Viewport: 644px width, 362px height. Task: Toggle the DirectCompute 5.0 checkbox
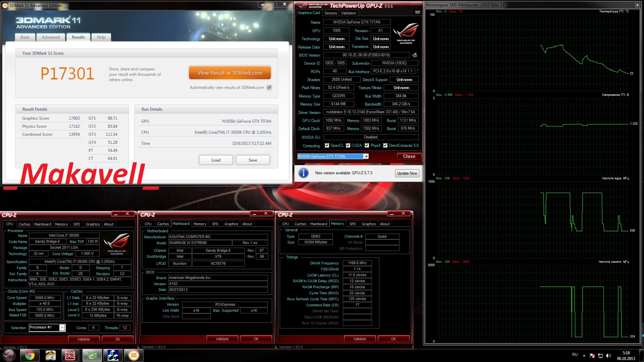pos(385,145)
